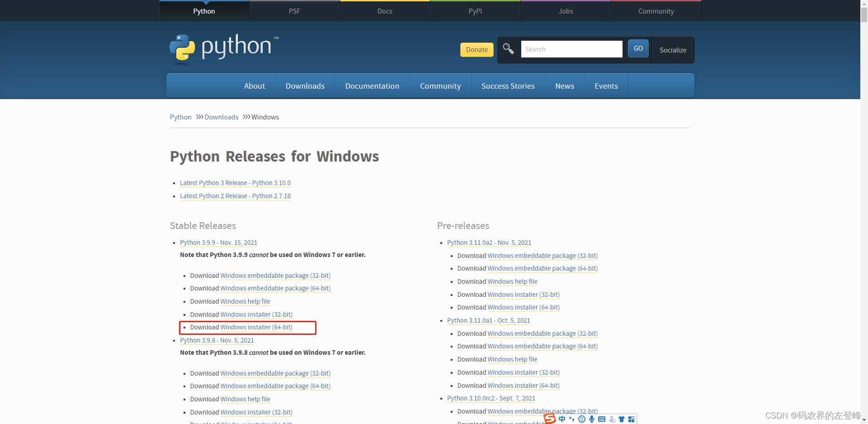Download Python 3.9.8 embeddable package (32-bit)
The image size is (868, 424).
(275, 373)
